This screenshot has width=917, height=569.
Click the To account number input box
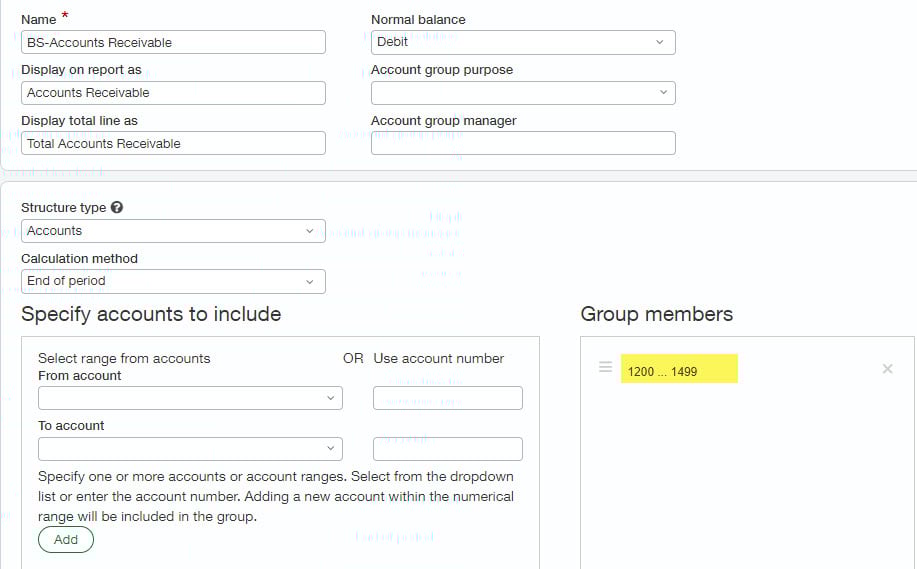(448, 449)
